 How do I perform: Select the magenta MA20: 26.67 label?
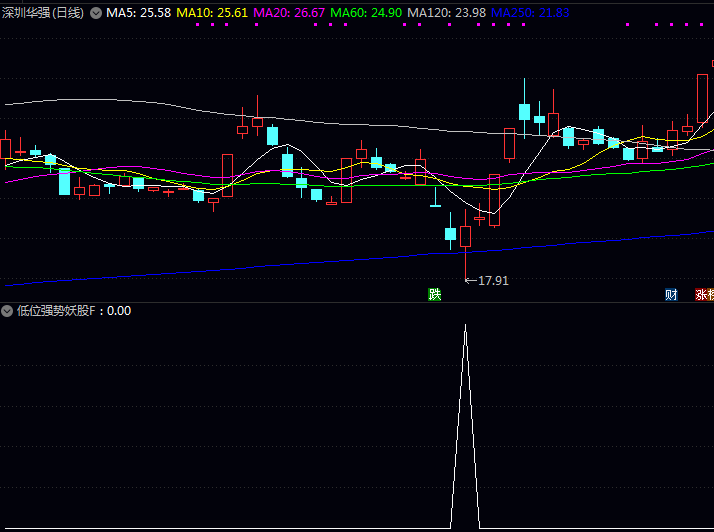pos(289,13)
